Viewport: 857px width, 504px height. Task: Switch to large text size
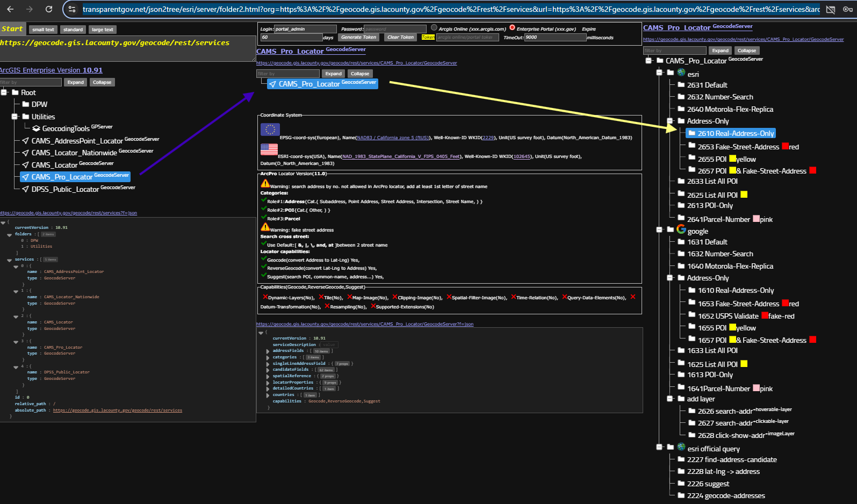tap(102, 30)
